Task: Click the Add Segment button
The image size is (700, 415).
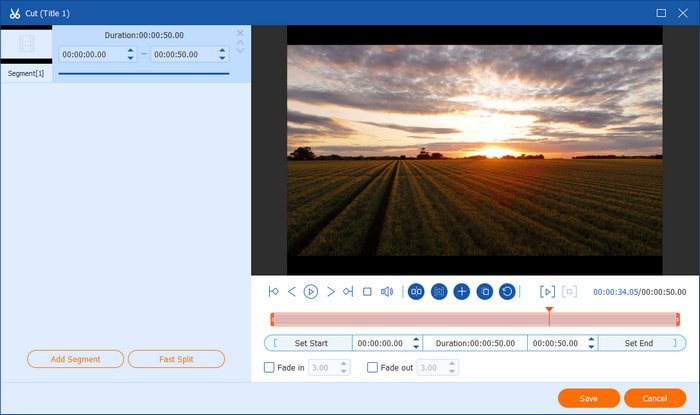Action: (75, 359)
